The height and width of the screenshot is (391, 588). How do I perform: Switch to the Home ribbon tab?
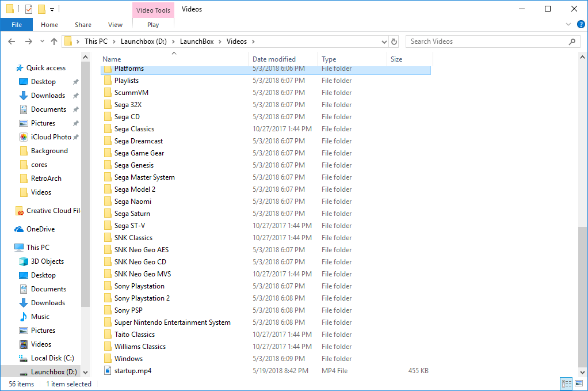click(x=49, y=25)
